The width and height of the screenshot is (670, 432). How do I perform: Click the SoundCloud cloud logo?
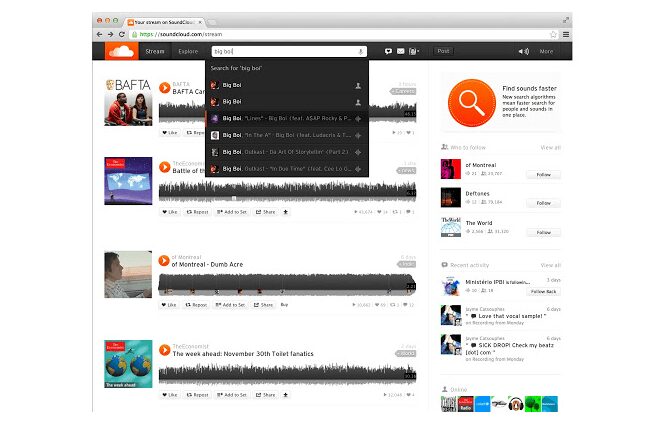[121, 51]
